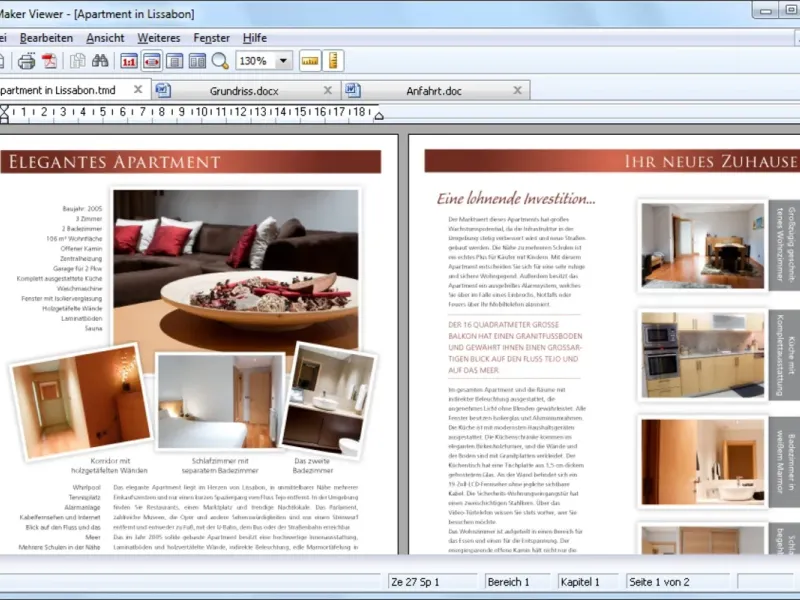
Task: Switch to the Anfahrt.doc tab
Action: (434, 91)
